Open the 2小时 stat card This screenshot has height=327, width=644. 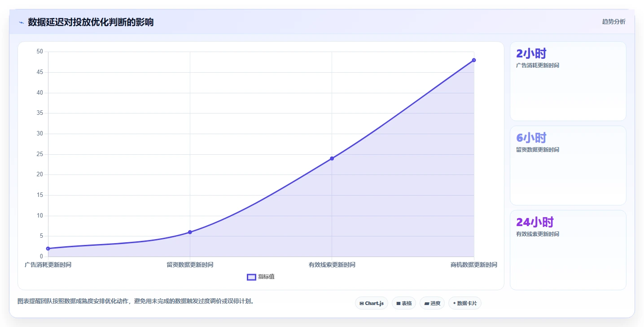(x=568, y=81)
